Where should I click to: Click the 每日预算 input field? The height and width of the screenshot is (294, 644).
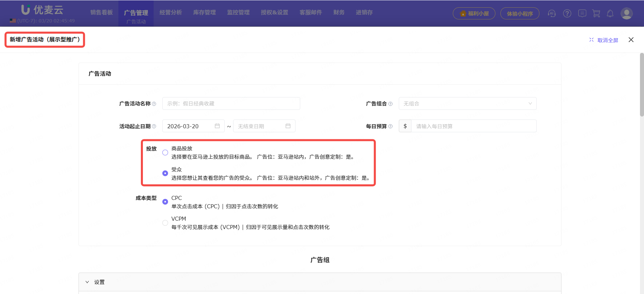[x=474, y=126]
